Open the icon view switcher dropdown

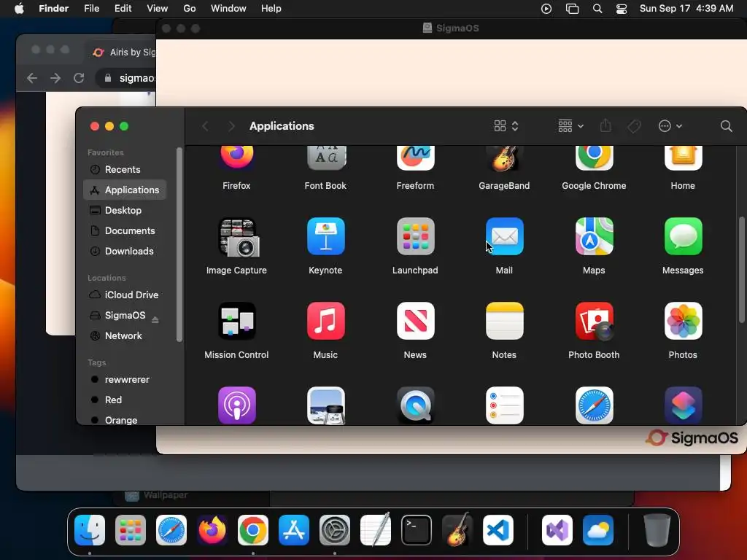[x=506, y=126]
